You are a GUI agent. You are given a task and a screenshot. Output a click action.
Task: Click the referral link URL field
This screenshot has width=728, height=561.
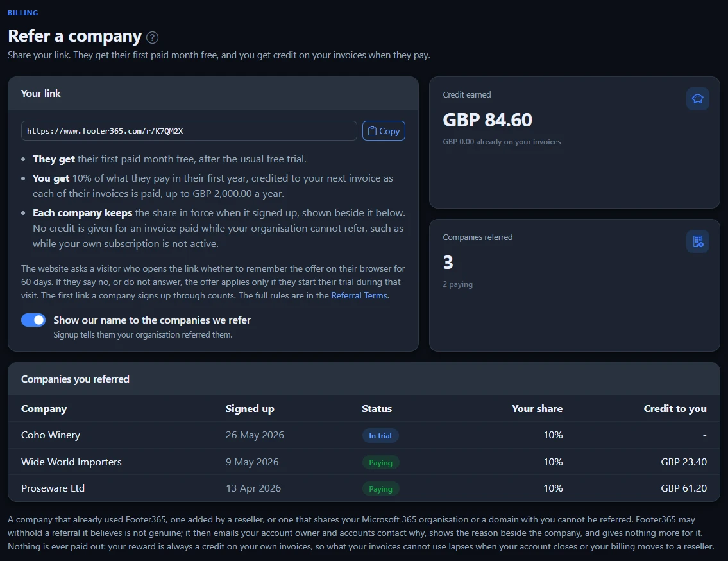189,130
